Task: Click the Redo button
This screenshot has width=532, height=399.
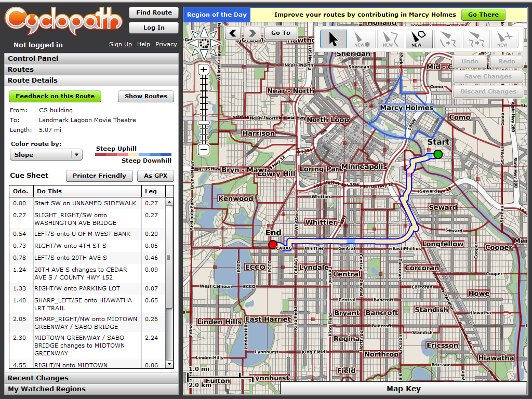Action: pyautogui.click(x=507, y=61)
